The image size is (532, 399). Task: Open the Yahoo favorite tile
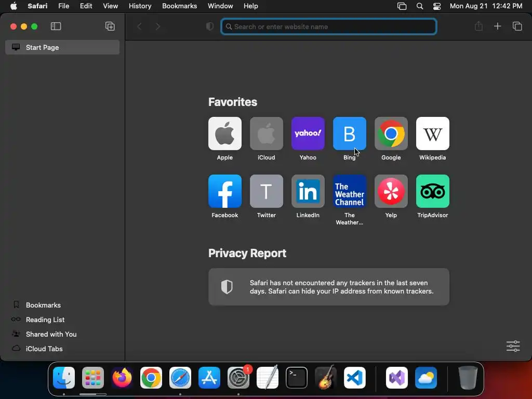click(x=308, y=134)
